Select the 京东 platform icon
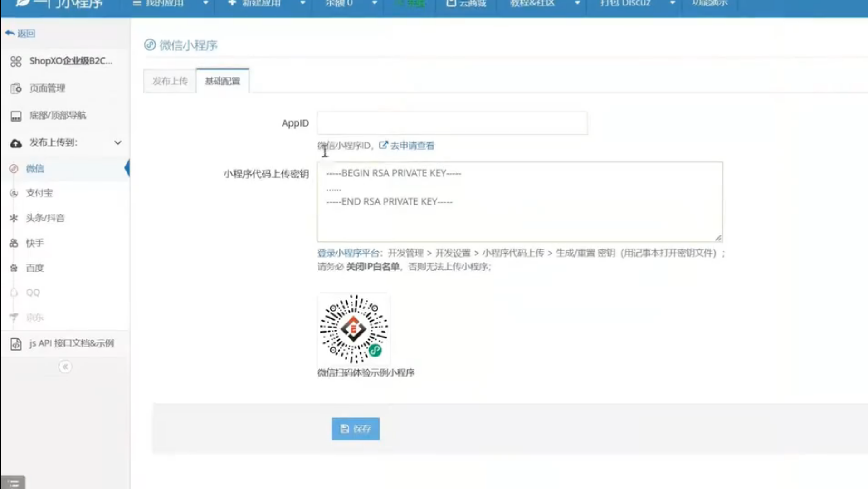 pos(14,317)
